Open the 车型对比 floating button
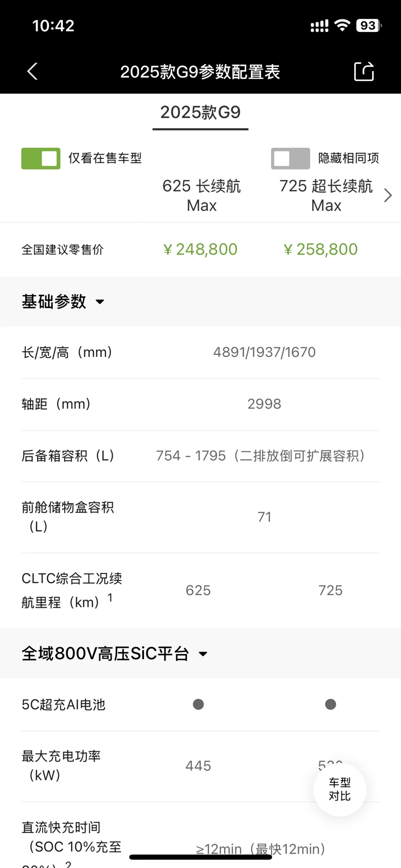 (x=340, y=789)
